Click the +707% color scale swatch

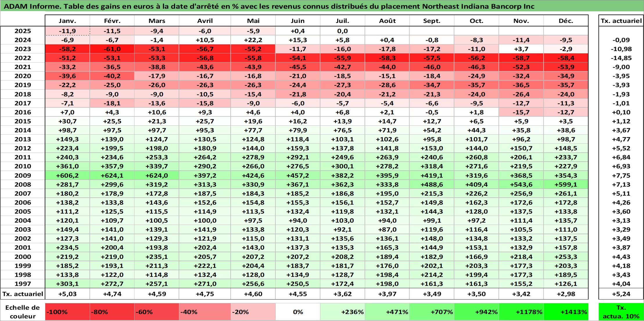pos(432,312)
